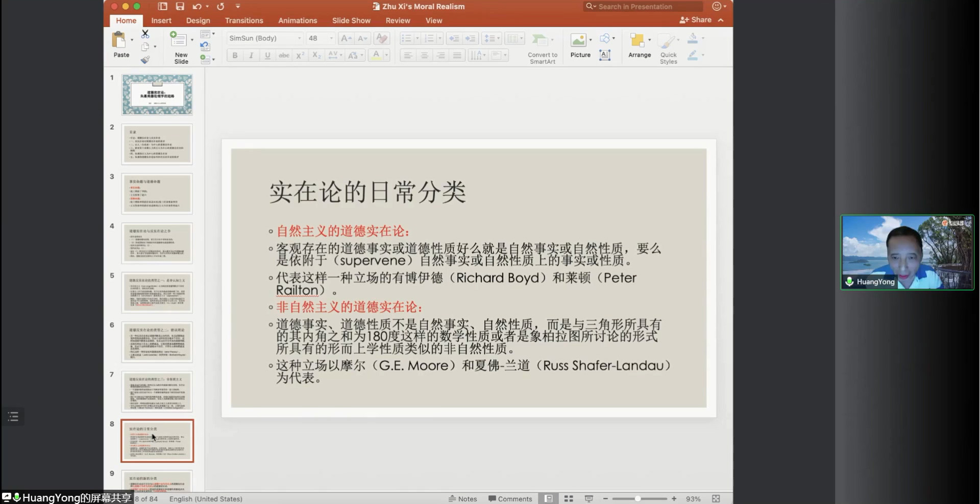Open the Notes pane from status bar
980x504 pixels.
[462, 499]
